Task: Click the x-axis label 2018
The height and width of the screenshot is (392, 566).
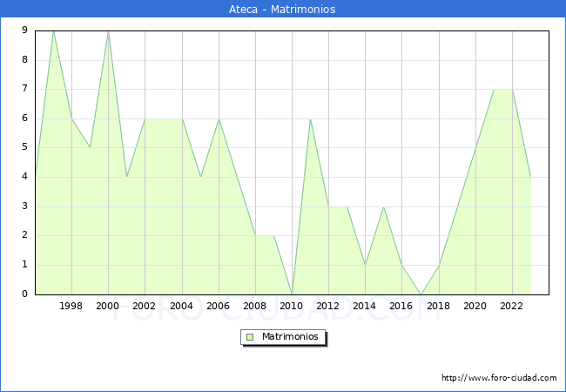Action: pos(438,306)
